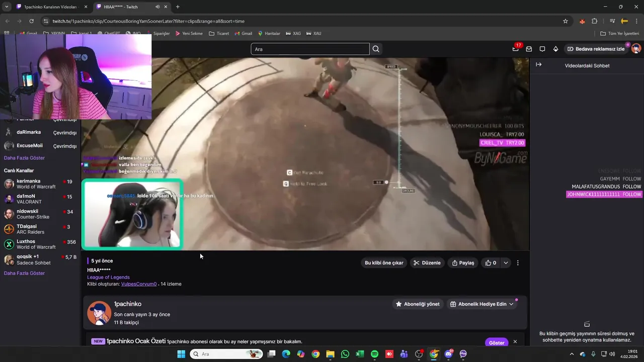Click the 1pachinko channel avatar
Image resolution: width=644 pixels, height=362 pixels.
pyautogui.click(x=99, y=313)
